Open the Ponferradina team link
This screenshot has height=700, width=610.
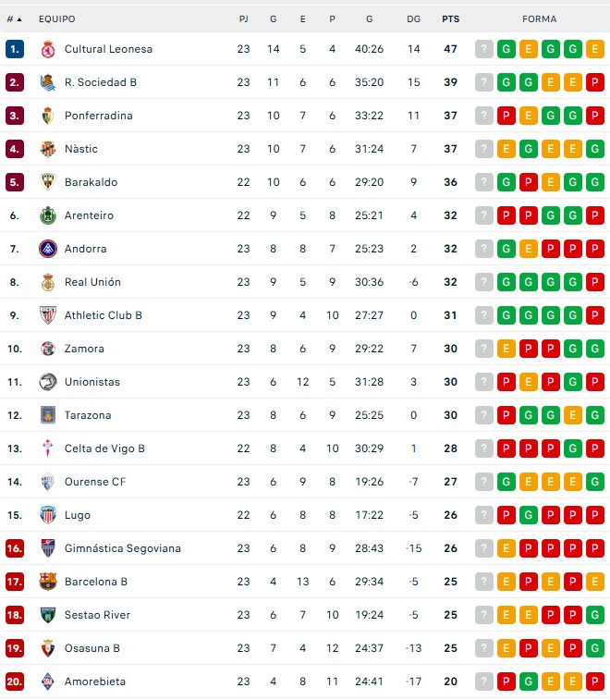pos(98,116)
